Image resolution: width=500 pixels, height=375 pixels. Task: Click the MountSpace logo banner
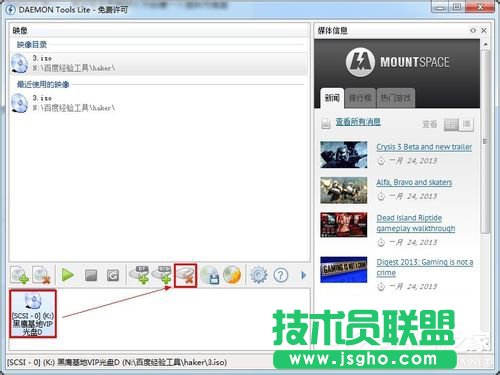click(x=397, y=62)
